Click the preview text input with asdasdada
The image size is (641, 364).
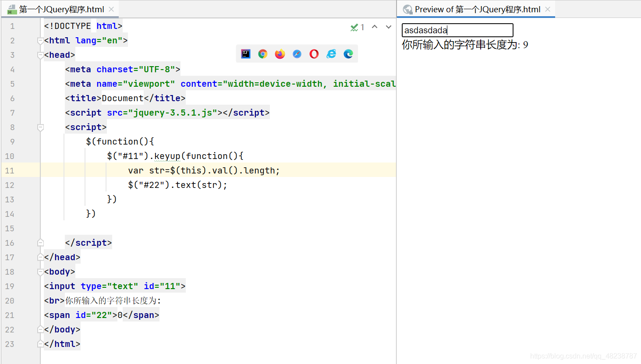(457, 30)
